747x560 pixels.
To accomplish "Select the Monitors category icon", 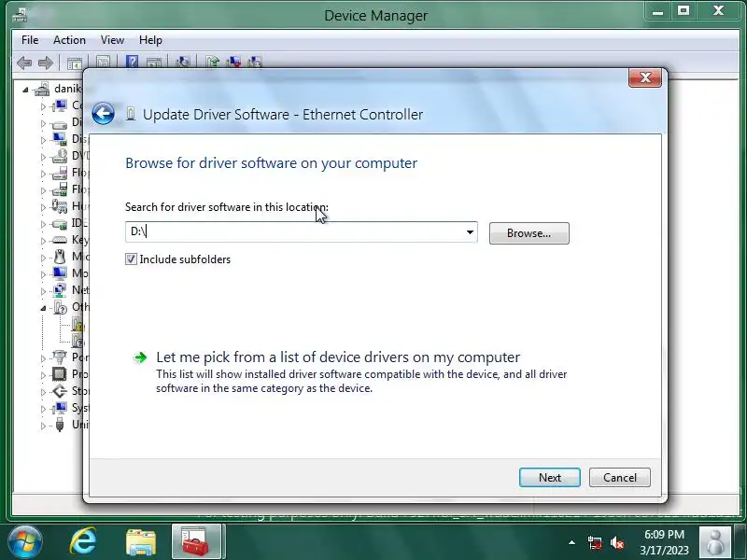I will 60,273.
